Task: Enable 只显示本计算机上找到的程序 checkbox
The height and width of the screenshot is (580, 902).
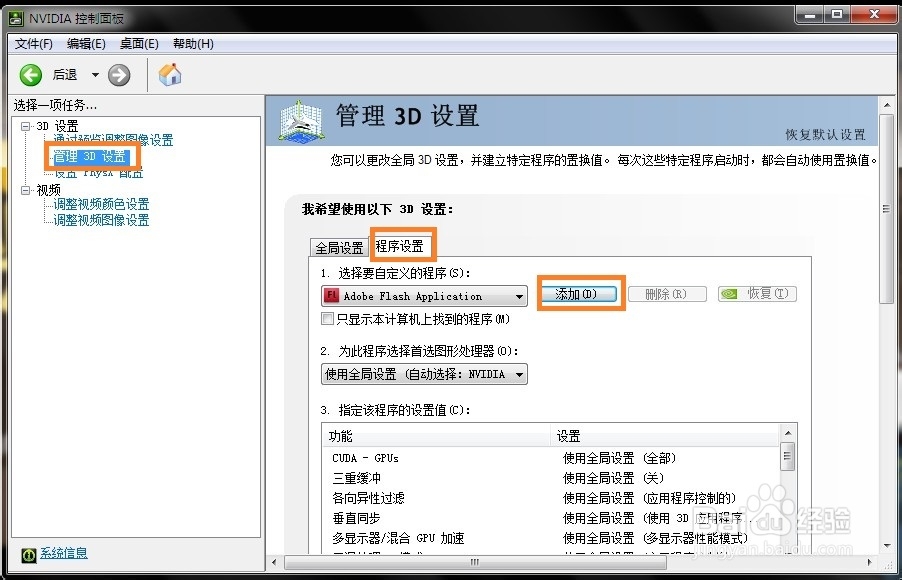Action: pos(328,318)
